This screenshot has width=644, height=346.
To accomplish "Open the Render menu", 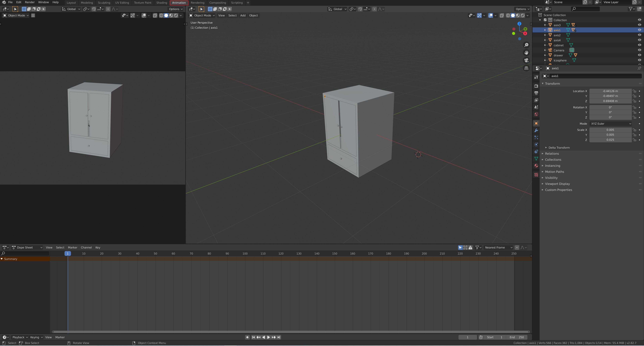I will pyautogui.click(x=30, y=2).
